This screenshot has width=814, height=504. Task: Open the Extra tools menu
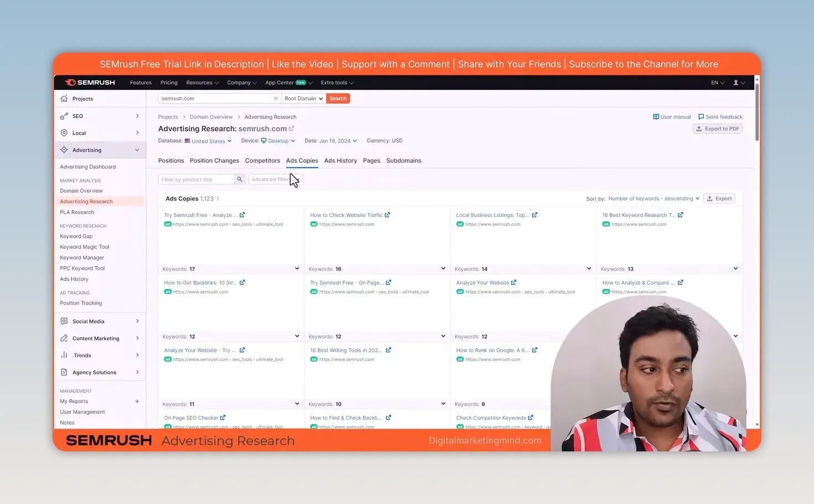[337, 83]
